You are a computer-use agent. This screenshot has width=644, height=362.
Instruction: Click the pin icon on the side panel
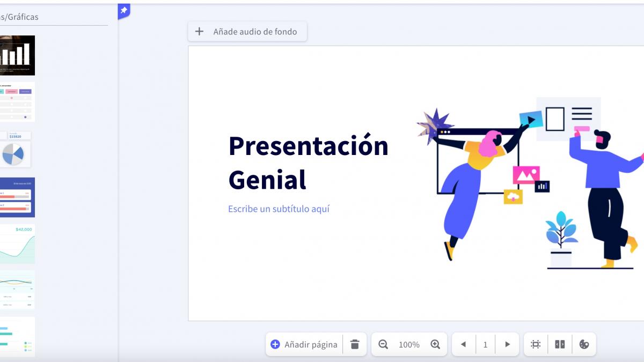point(123,11)
